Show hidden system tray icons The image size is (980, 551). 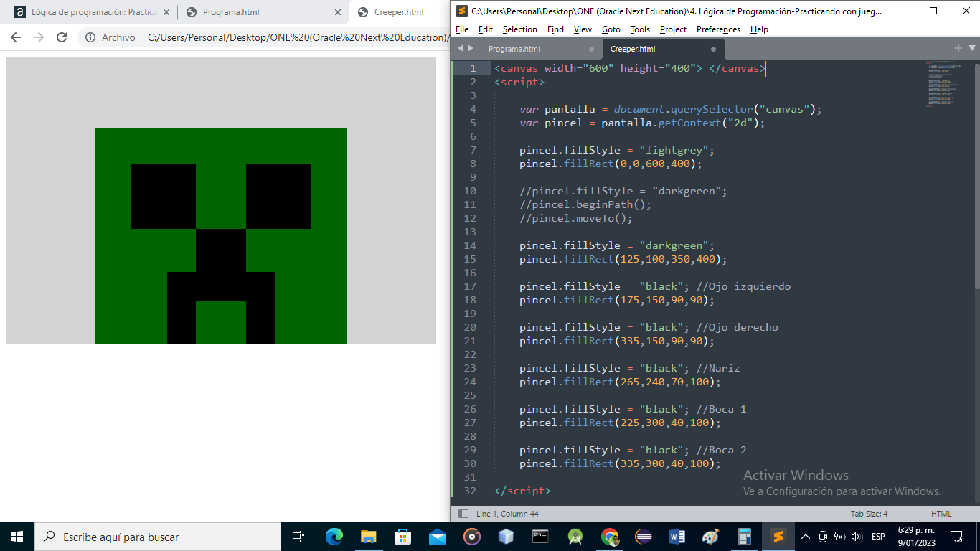point(806,537)
